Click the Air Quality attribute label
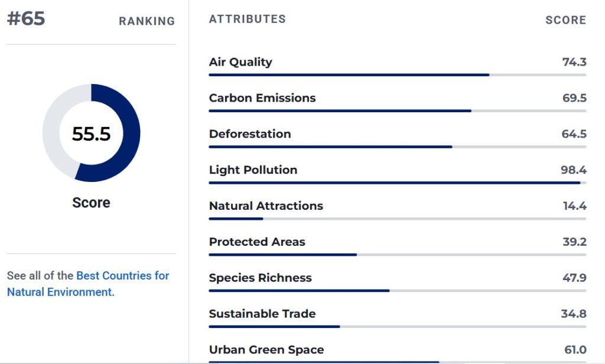 [240, 62]
